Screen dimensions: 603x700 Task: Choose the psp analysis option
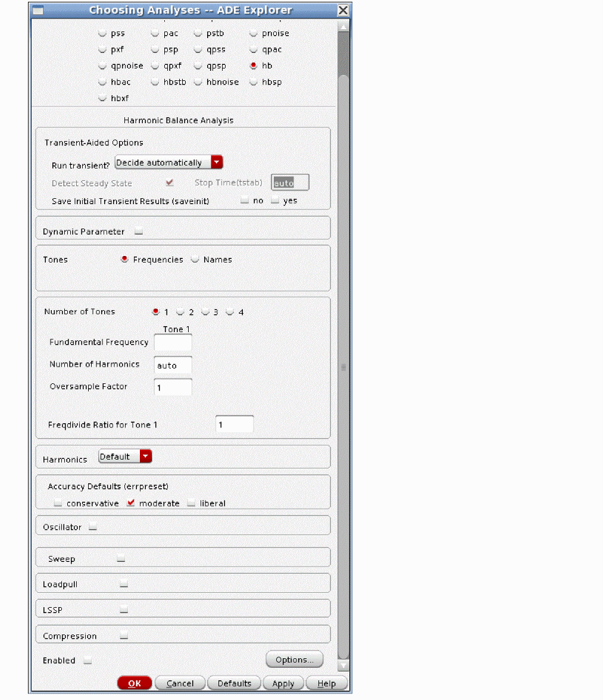pyautogui.click(x=155, y=49)
